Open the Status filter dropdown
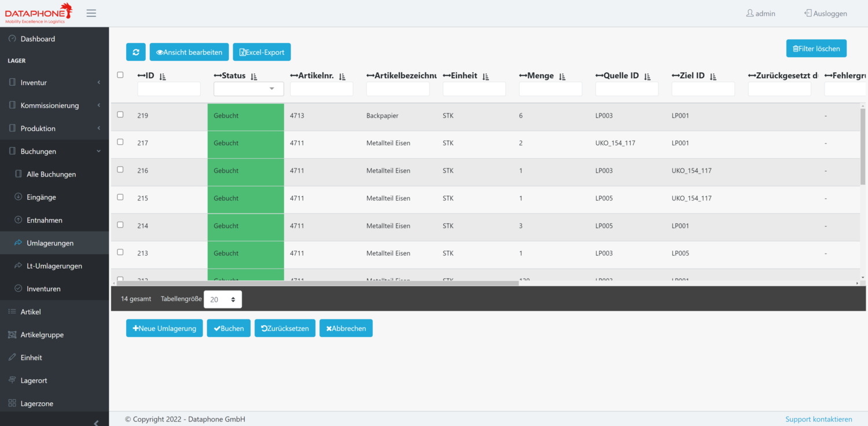 [248, 88]
